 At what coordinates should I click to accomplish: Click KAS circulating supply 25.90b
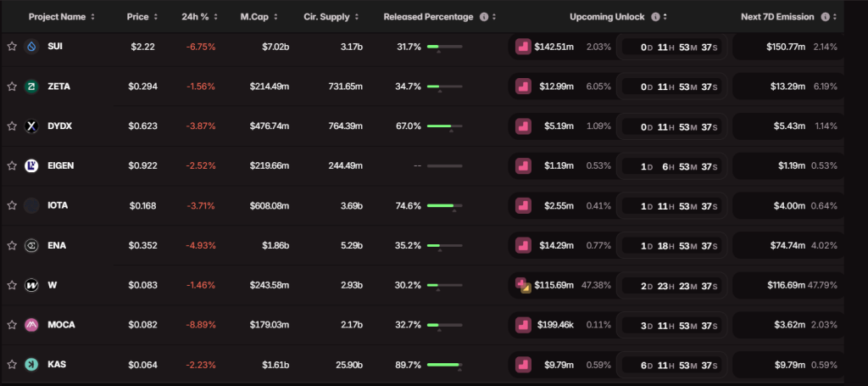coord(348,365)
